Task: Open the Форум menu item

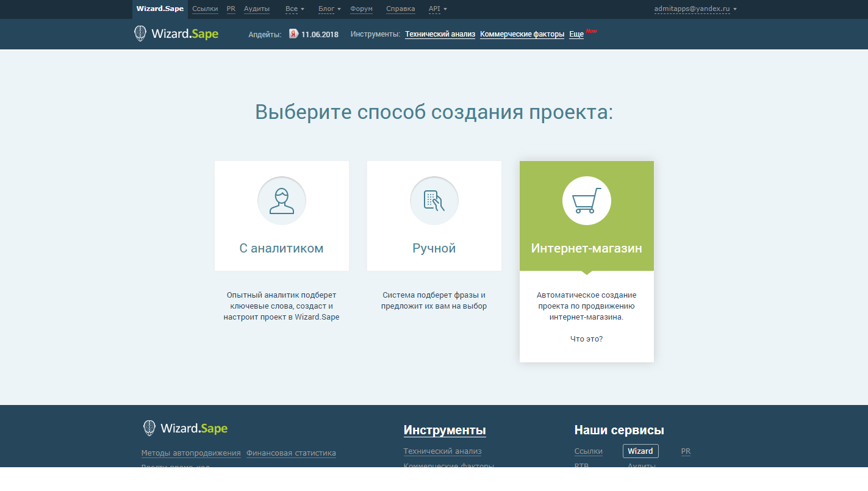Action: point(361,9)
